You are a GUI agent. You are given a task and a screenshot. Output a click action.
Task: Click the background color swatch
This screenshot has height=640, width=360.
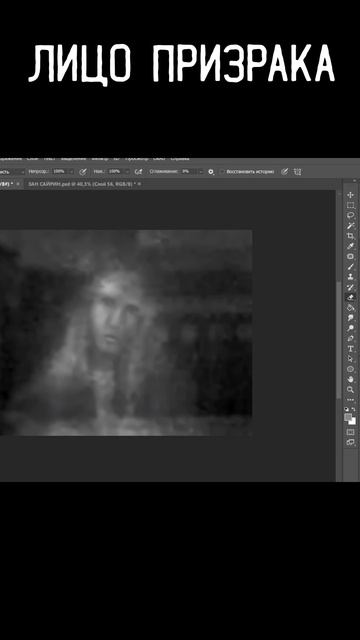click(x=353, y=421)
